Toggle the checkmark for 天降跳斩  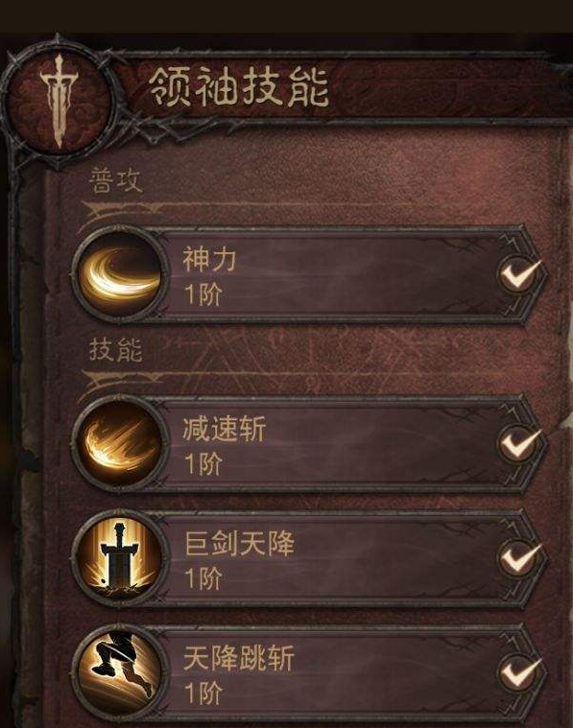[x=519, y=672]
